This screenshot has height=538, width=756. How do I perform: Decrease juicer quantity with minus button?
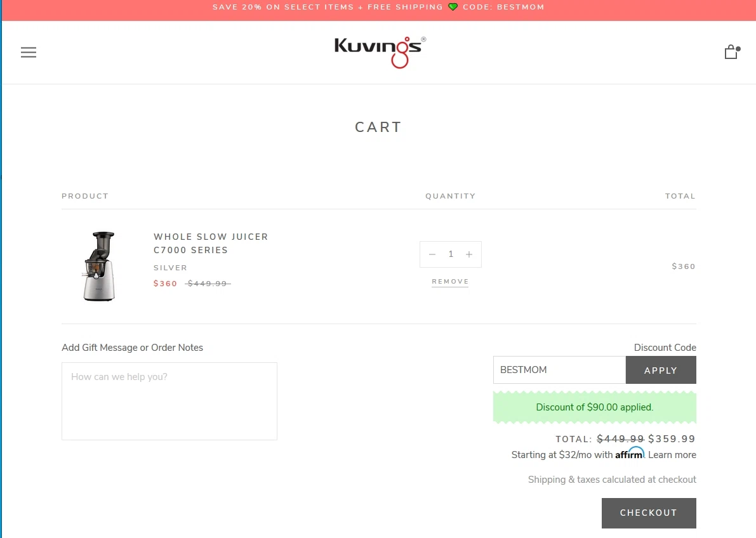(432, 254)
